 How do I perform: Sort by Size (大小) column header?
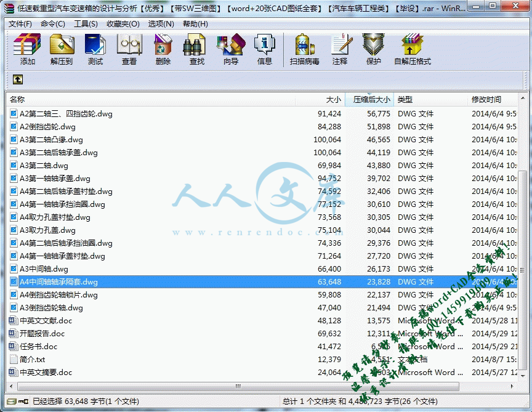click(x=320, y=99)
